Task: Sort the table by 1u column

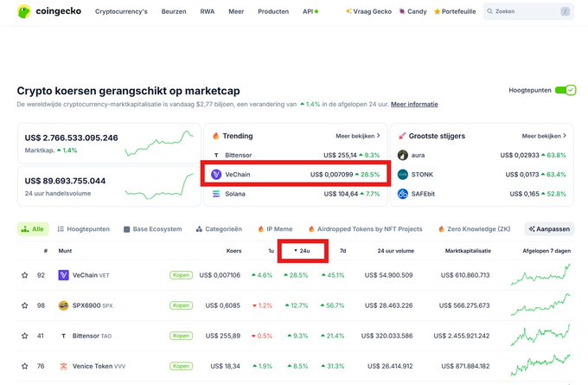Action: coord(272,251)
